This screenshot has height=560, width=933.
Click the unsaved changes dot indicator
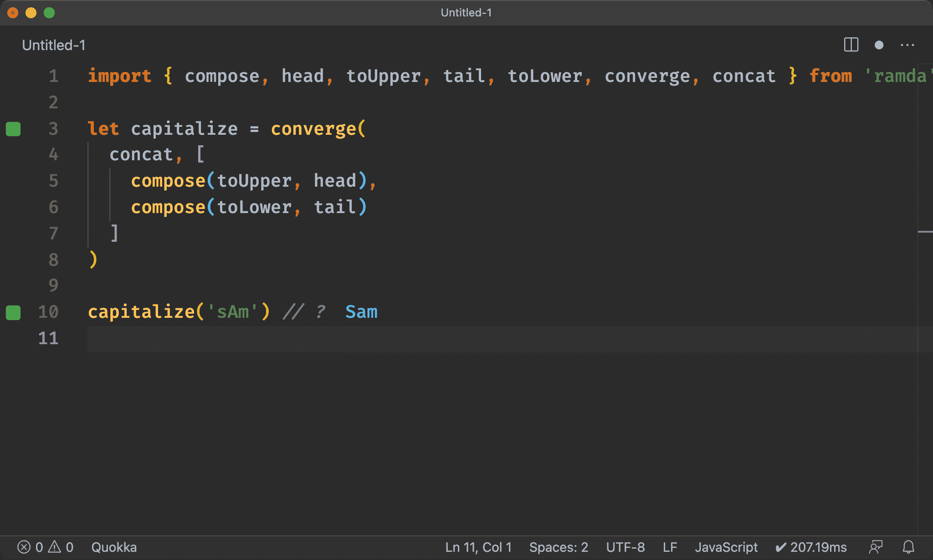click(879, 45)
